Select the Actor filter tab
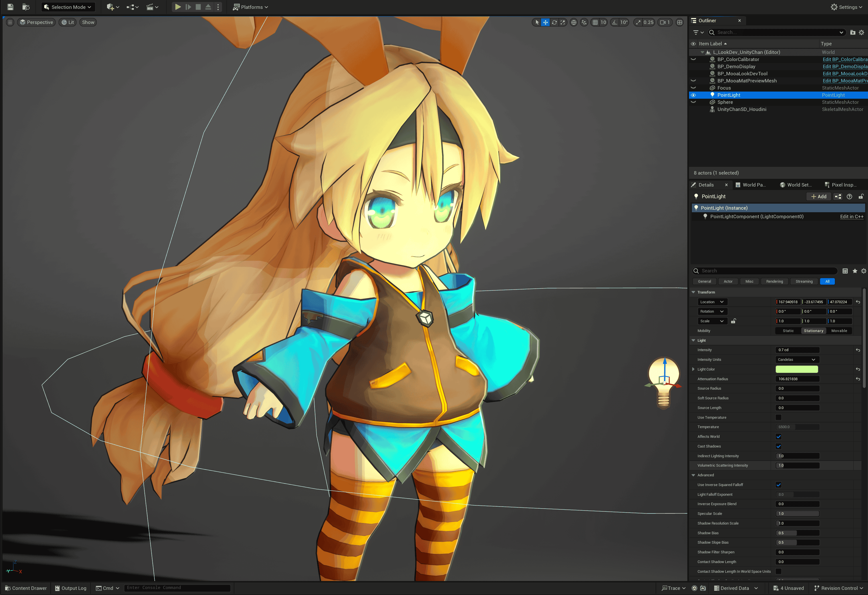The image size is (868, 595). (728, 282)
